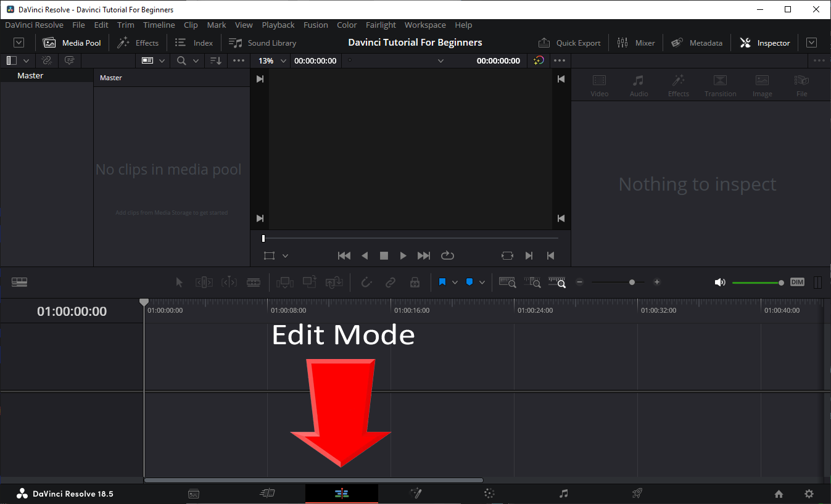Open the Fusion page with wand icon
Viewport: 831px width, 504px height.
point(416,494)
